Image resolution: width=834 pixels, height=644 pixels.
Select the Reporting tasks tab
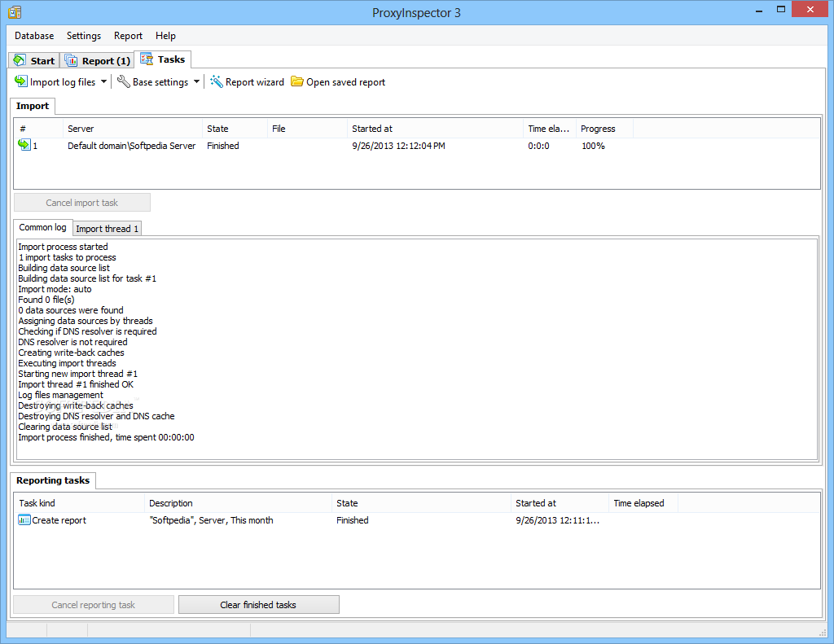tap(53, 480)
